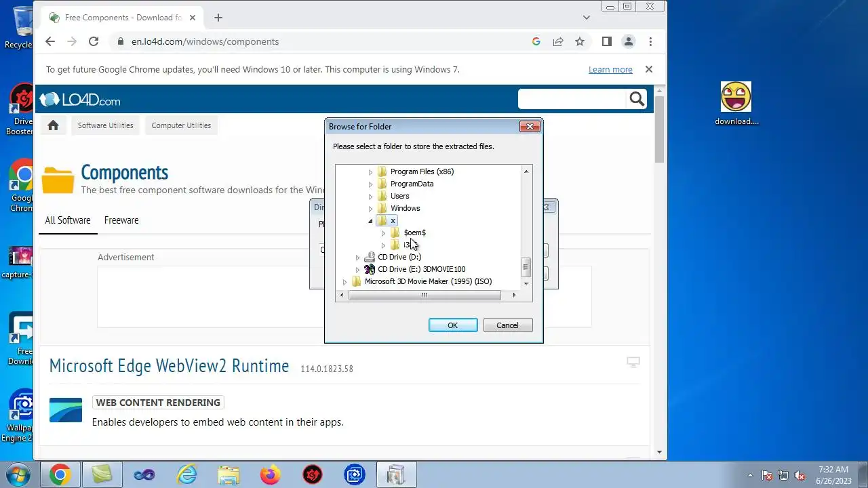Open Microsoft Edge WebView2 Runtime link
This screenshot has width=868, height=488.
coord(169,366)
